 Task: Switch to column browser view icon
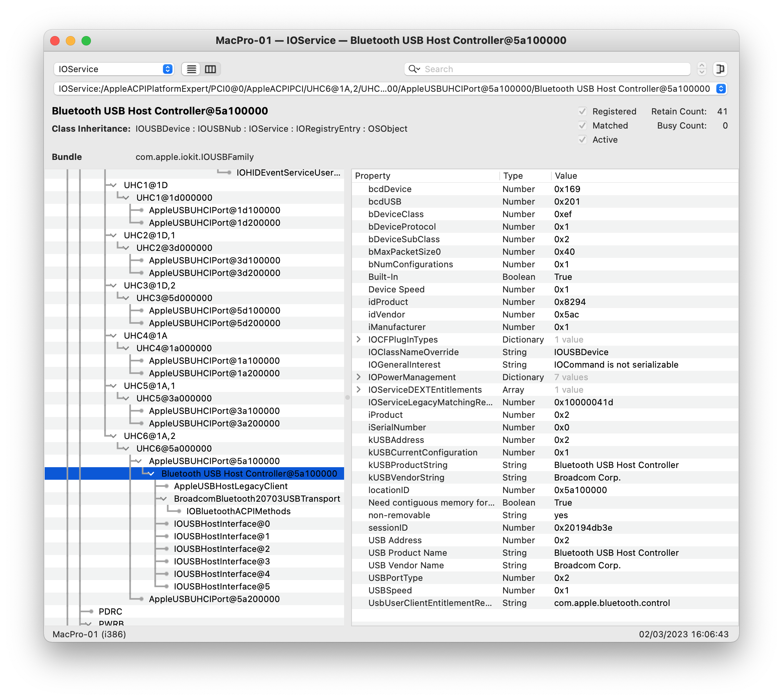pyautogui.click(x=210, y=69)
